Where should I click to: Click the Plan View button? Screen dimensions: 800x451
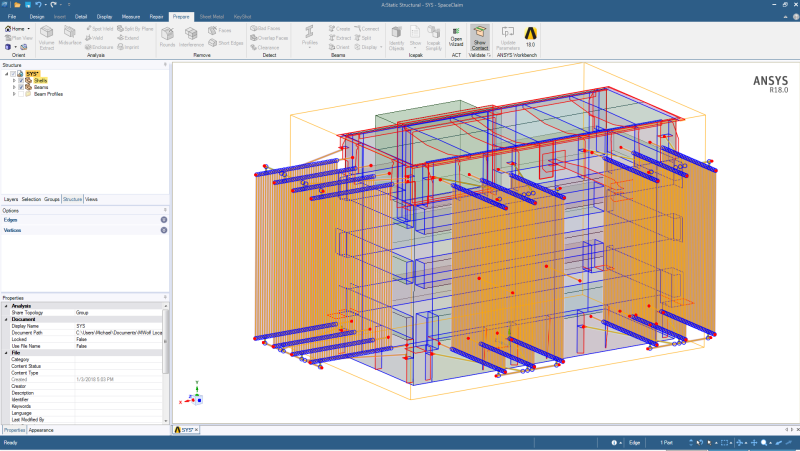click(19, 38)
